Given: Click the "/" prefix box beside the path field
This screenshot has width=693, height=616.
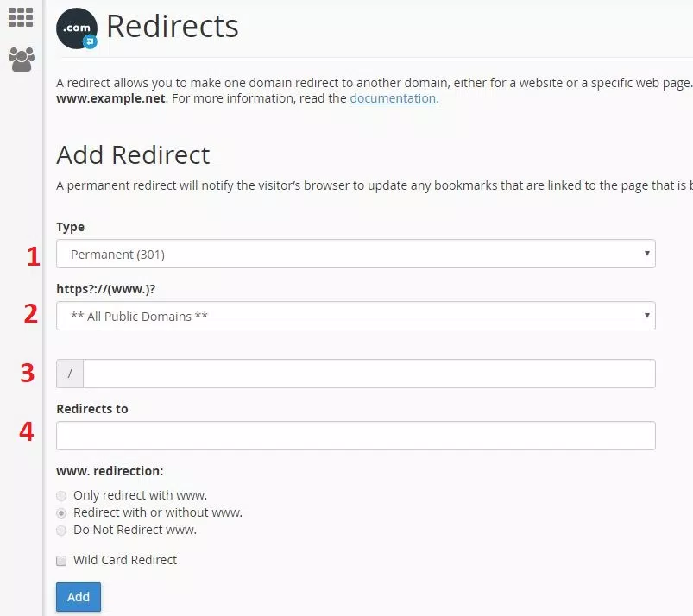Looking at the screenshot, I should pyautogui.click(x=69, y=373).
